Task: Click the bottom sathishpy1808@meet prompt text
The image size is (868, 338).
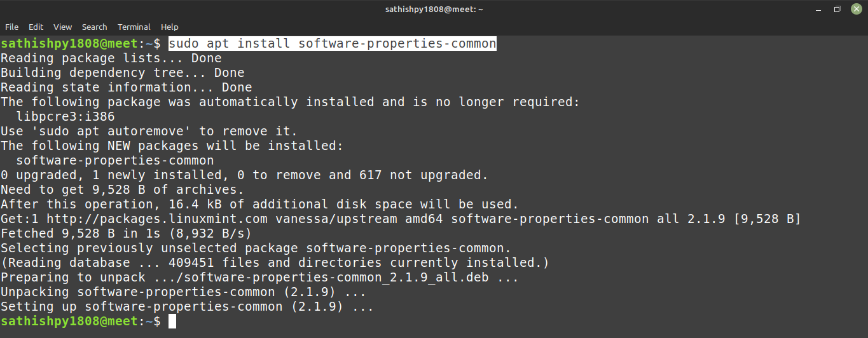Action: pyautogui.click(x=69, y=321)
